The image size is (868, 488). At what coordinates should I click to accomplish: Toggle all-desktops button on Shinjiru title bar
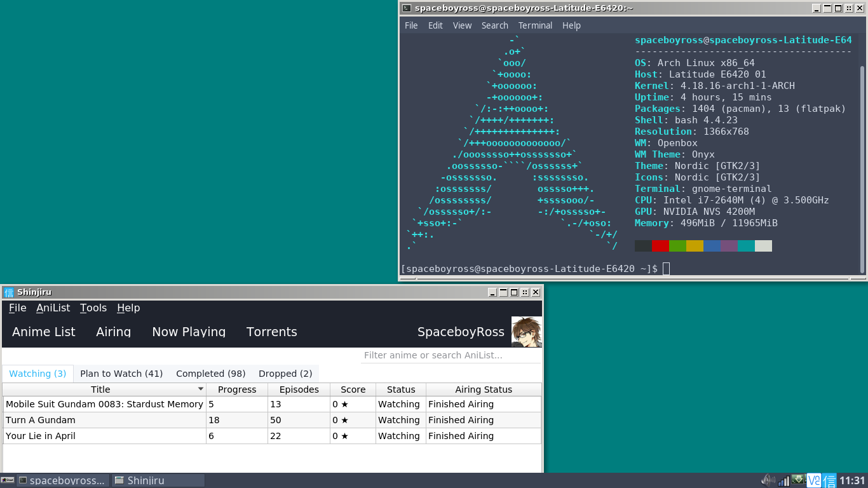[x=525, y=292]
